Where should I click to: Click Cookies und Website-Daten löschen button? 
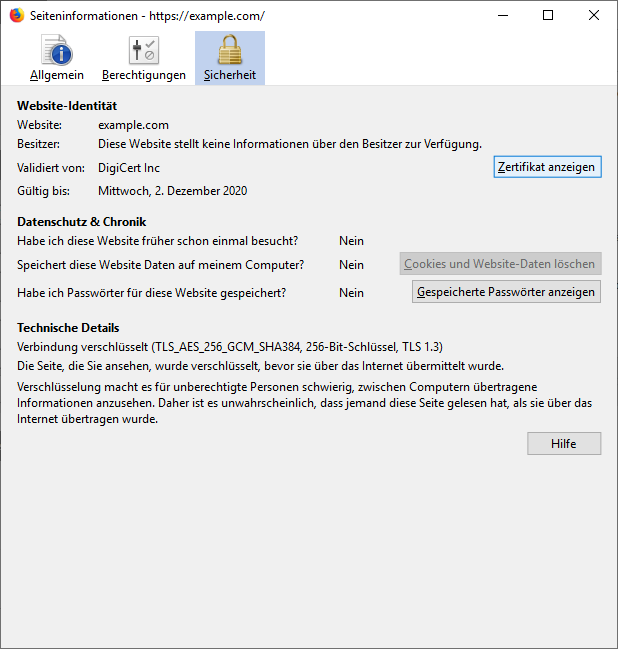click(500, 264)
